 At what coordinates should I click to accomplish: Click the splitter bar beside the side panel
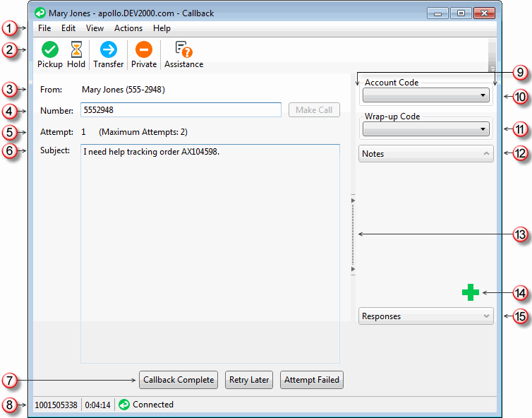coord(353,234)
